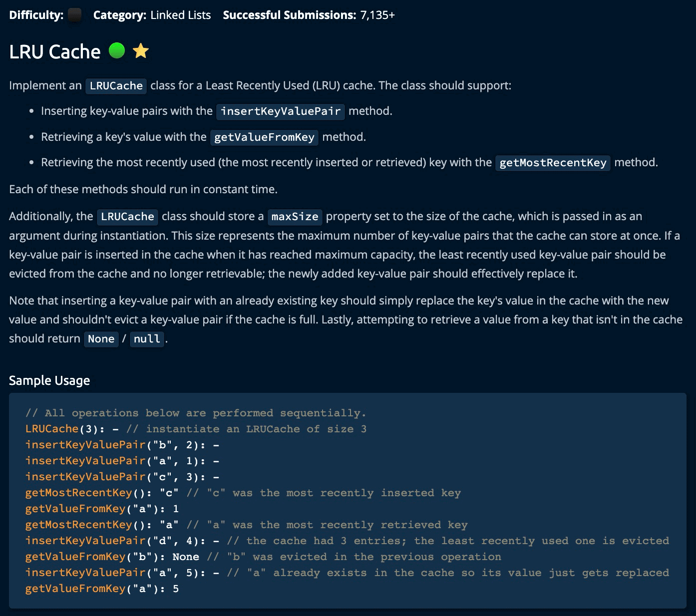This screenshot has height=616, width=696.
Task: Click the Sample Usage heading
Action: coord(49,380)
